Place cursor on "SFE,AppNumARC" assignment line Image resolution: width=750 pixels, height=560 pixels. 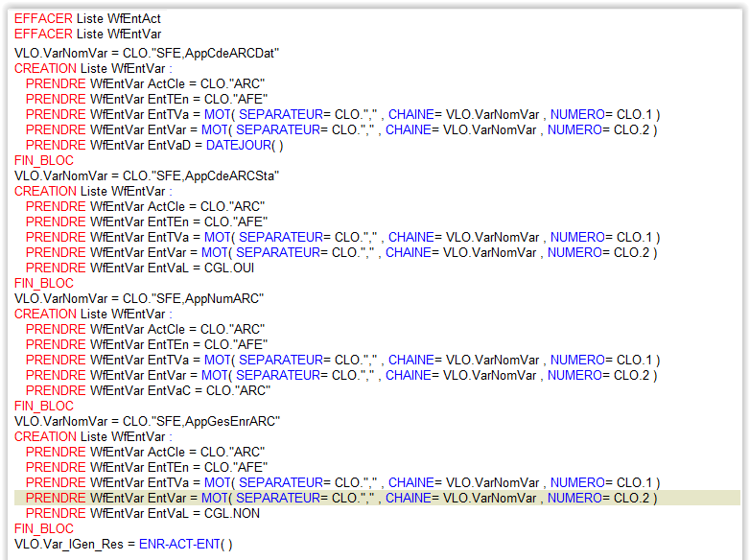pos(139,298)
